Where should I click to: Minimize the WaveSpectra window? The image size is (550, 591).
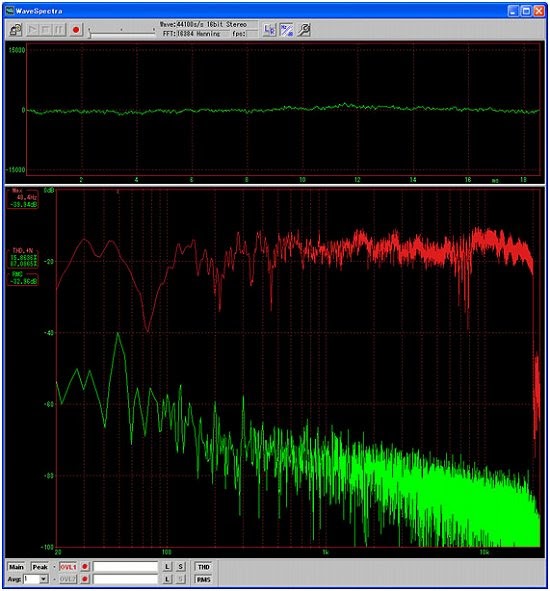(513, 11)
